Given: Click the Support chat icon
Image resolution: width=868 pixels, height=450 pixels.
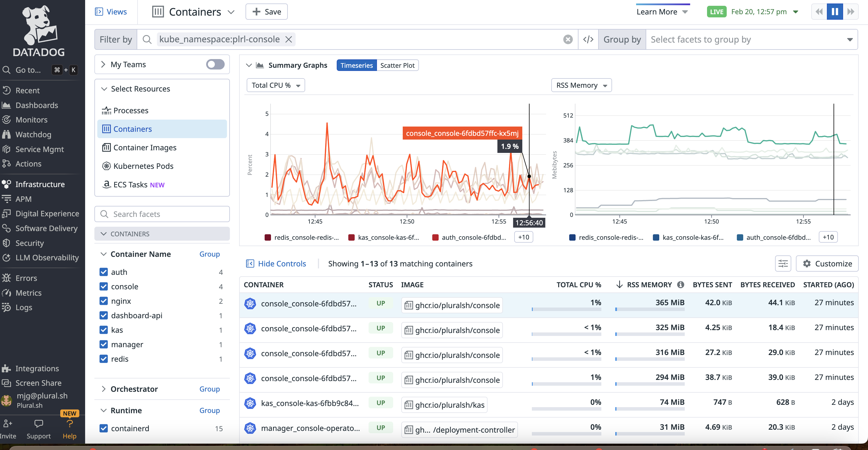Looking at the screenshot, I should [39, 423].
